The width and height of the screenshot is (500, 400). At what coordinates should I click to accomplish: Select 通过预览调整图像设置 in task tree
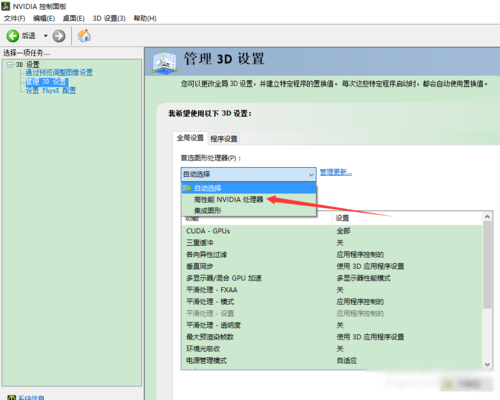coord(59,72)
